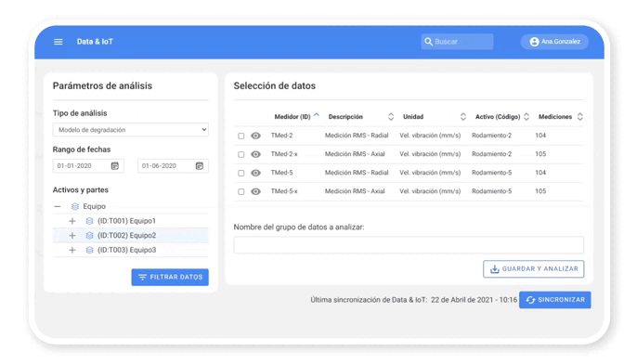Sort by Mediciones column arrows
This screenshot has height=364, width=637.
pyautogui.click(x=580, y=117)
